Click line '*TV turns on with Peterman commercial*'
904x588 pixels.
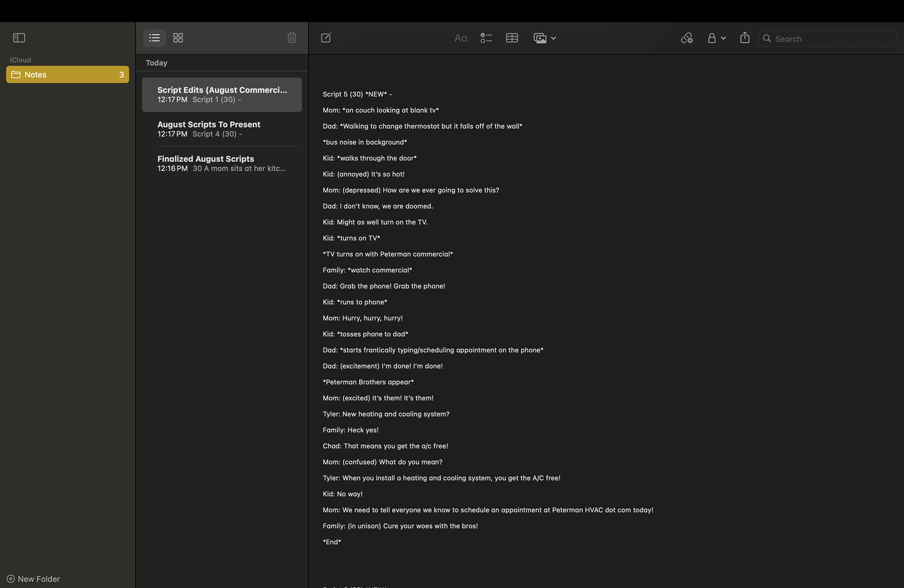pyautogui.click(x=387, y=254)
